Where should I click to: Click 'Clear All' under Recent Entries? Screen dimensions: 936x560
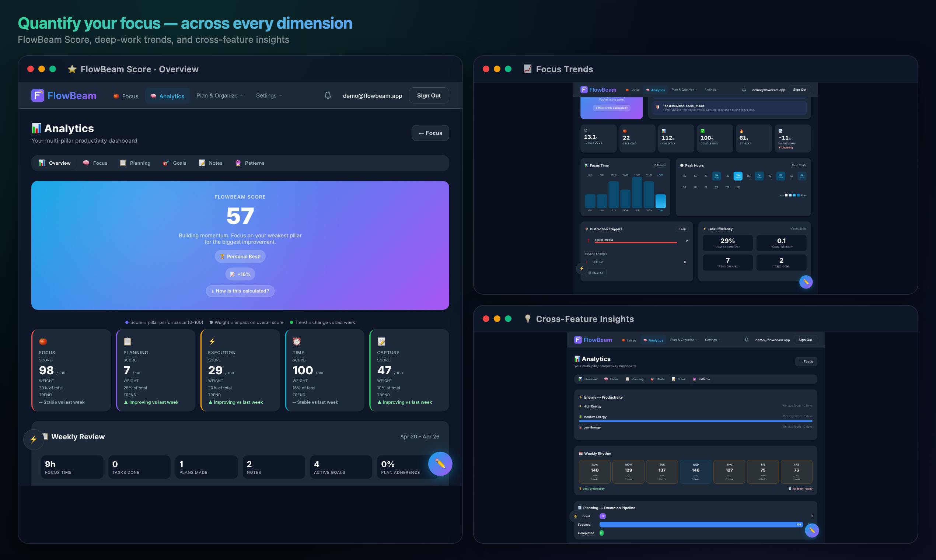click(x=596, y=273)
